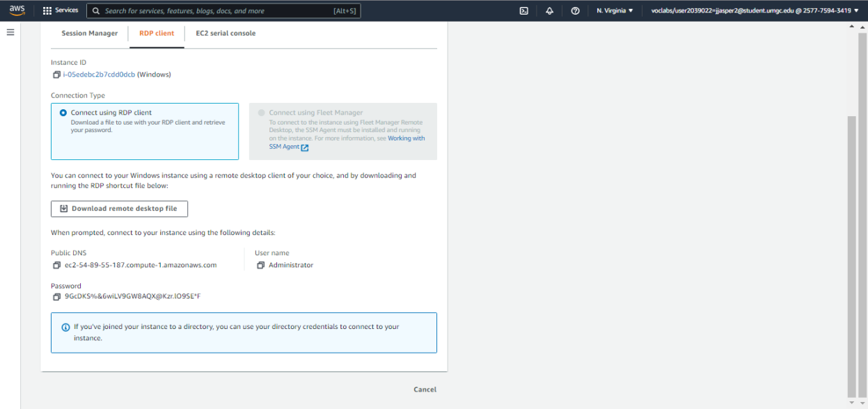Launch the CloudShell terminal icon
The image size is (868, 409).
[x=523, y=11]
